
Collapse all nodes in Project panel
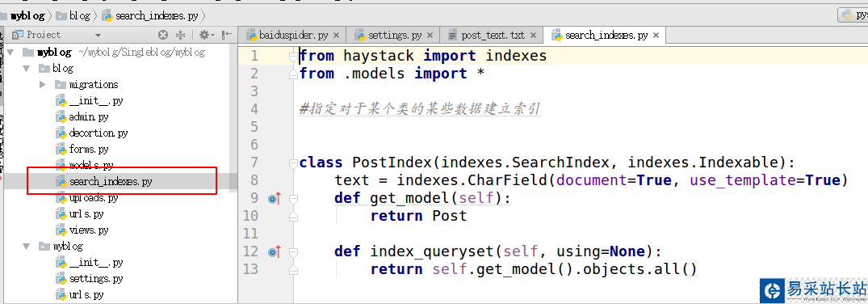pos(181,35)
